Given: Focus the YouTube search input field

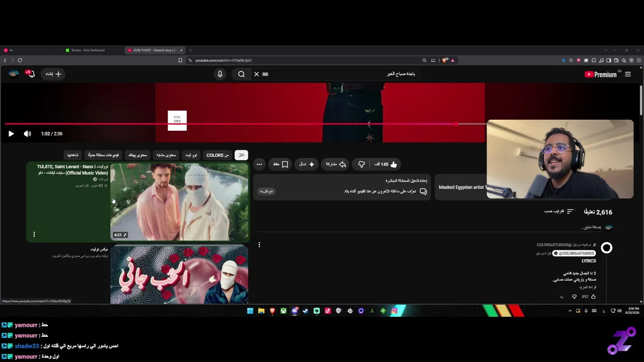Looking at the screenshot, I should pyautogui.click(x=342, y=74).
